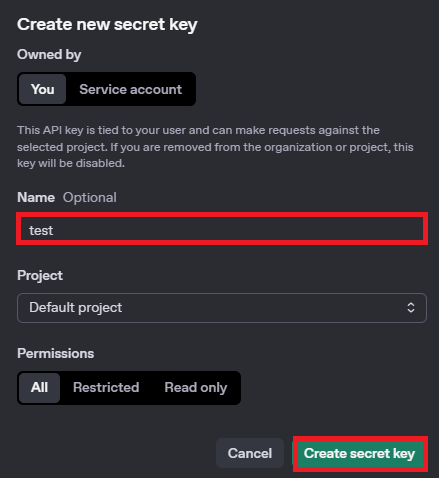Set permissions to Read only
439x478 pixels.
pos(196,388)
